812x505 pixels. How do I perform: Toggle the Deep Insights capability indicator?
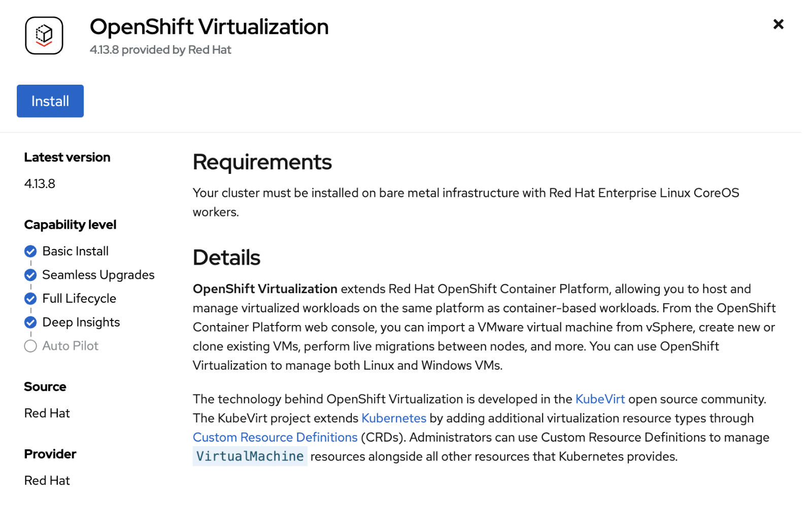(30, 322)
